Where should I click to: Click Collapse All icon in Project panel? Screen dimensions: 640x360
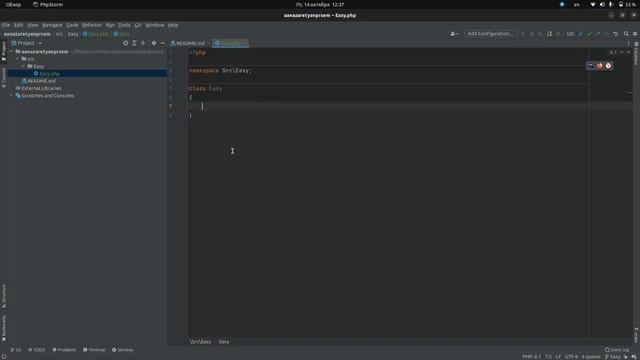143,43
